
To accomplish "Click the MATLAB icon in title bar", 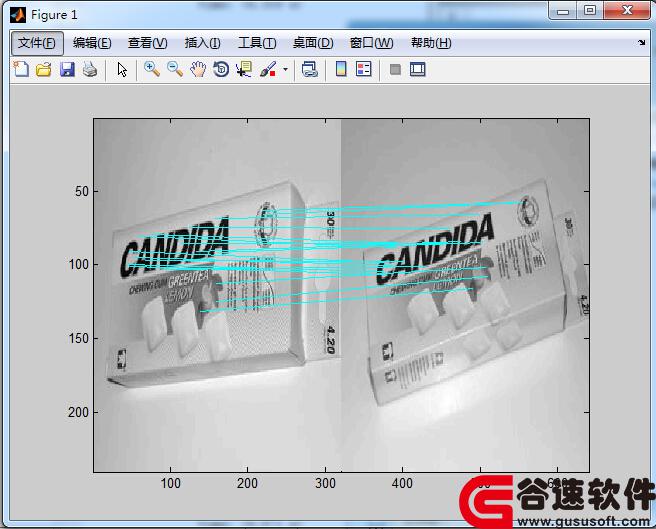I will point(18,15).
